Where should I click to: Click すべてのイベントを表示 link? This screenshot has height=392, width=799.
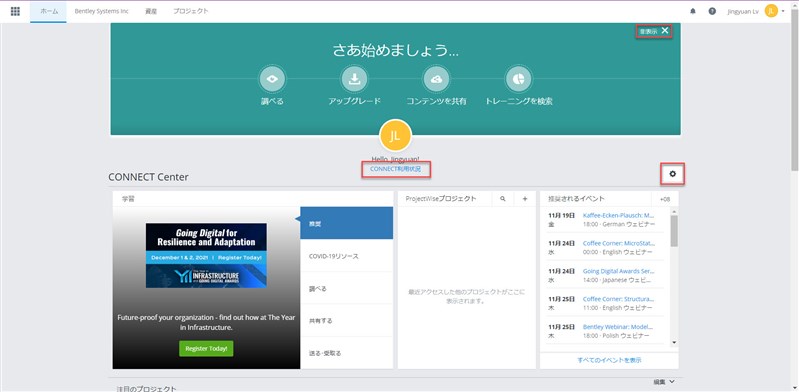[x=609, y=360]
